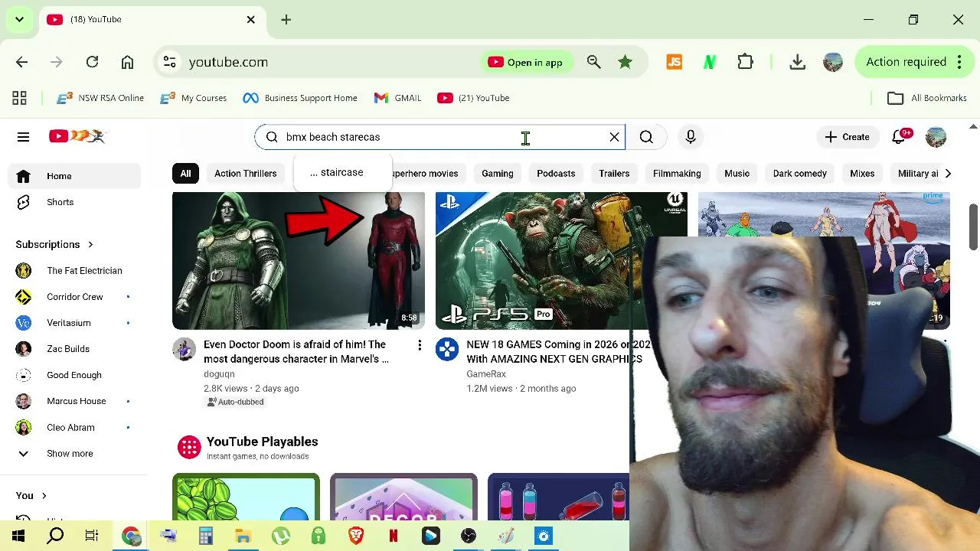Open Zac Builds subscription
Image resolution: width=980 pixels, height=551 pixels.
tap(74, 349)
